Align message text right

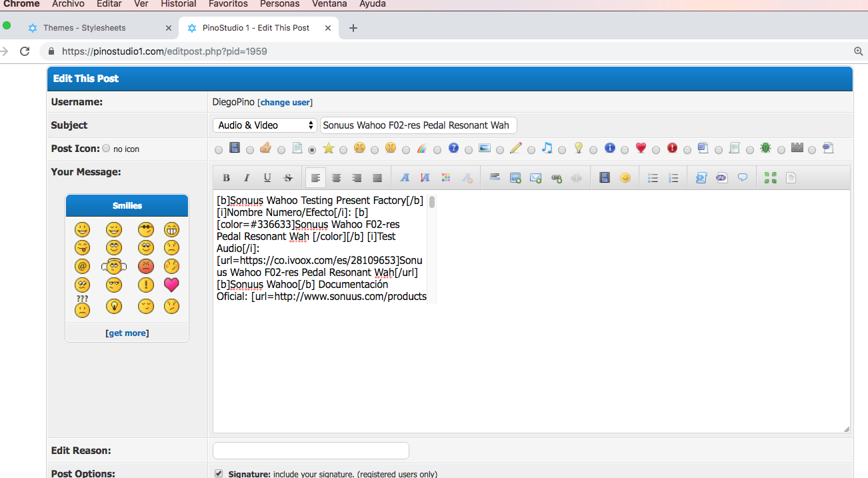(357, 178)
